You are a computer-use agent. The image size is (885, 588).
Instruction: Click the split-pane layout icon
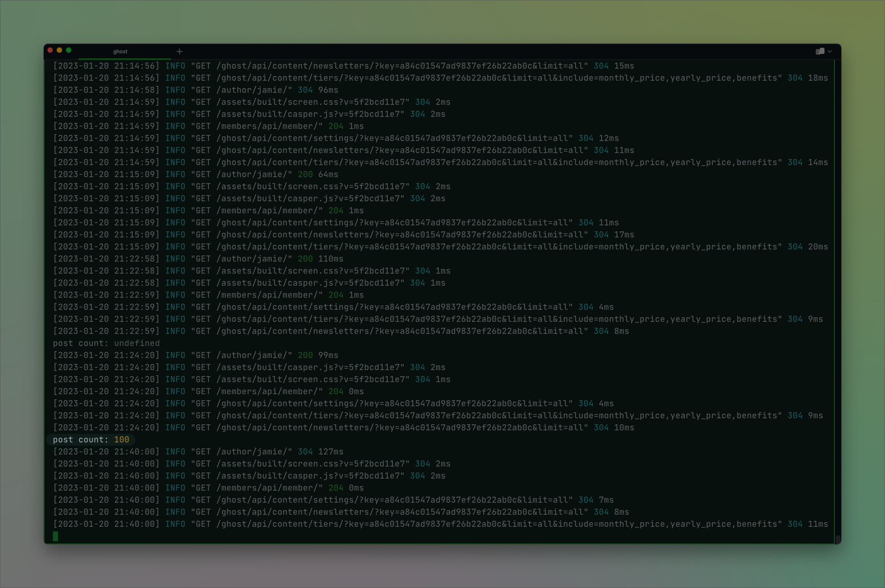tap(820, 51)
